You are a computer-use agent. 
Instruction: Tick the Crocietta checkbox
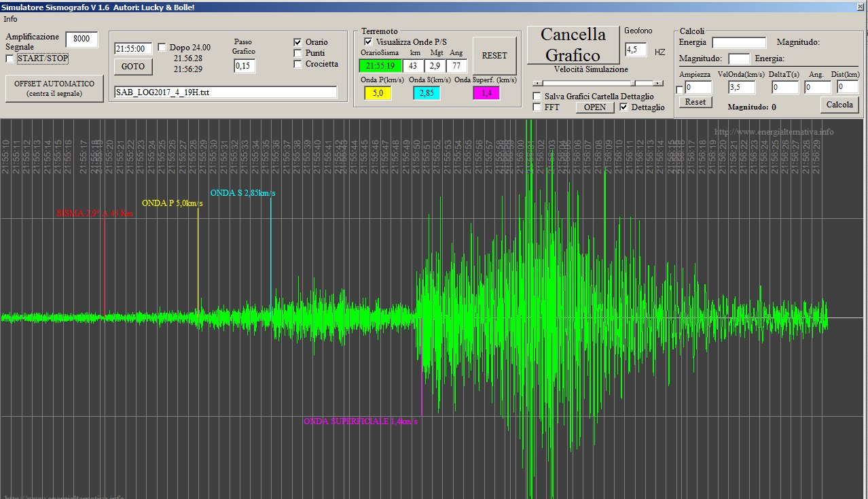click(x=297, y=64)
